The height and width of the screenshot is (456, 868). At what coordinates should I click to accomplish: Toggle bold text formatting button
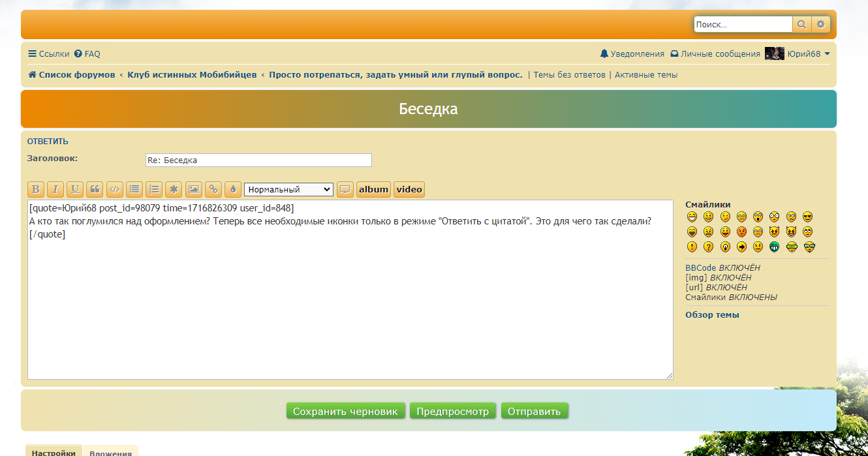point(36,189)
